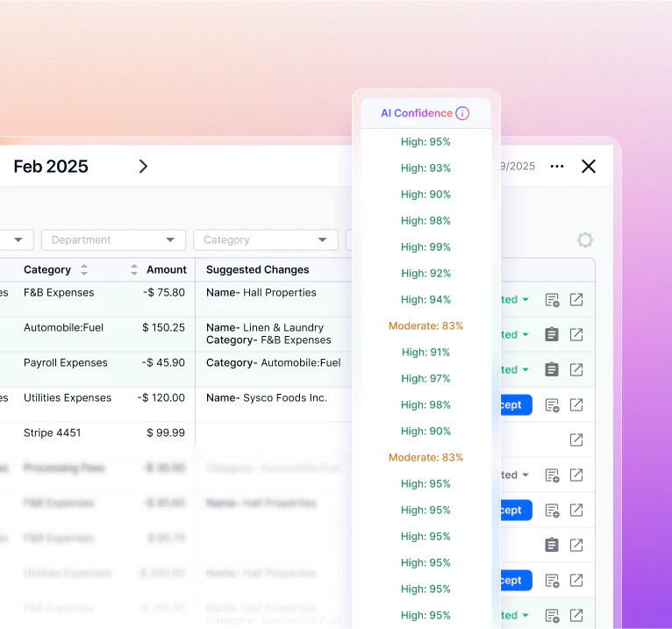
Task: Click add-note icon in Utilities Expenses row
Action: coord(552,405)
